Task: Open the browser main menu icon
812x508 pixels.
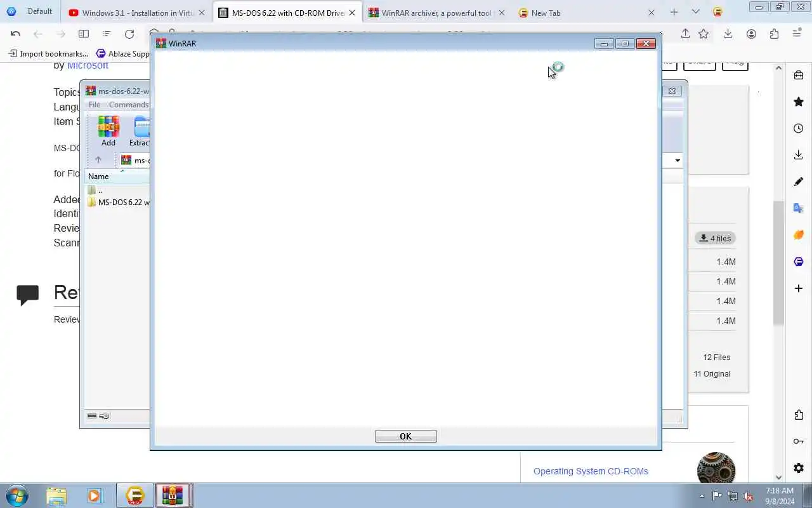Action: coord(797,34)
